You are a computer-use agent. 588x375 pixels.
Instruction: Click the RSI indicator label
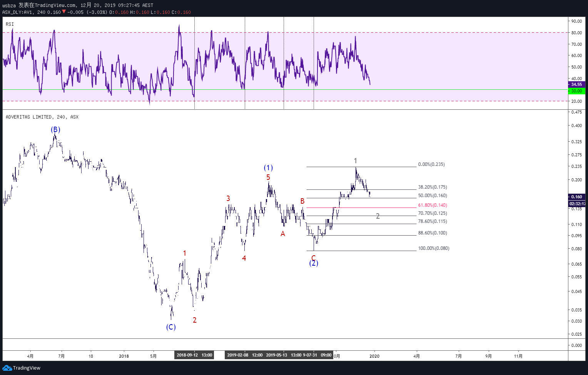[10, 24]
